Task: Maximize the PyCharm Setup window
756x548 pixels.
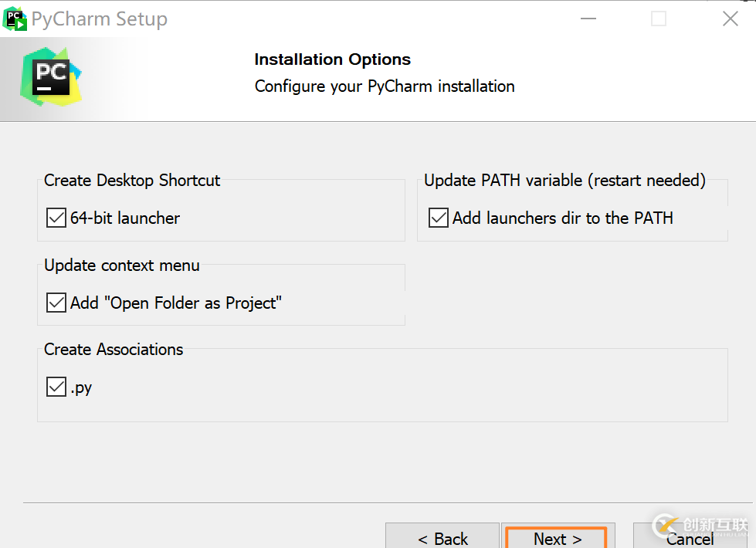Action: 658,19
